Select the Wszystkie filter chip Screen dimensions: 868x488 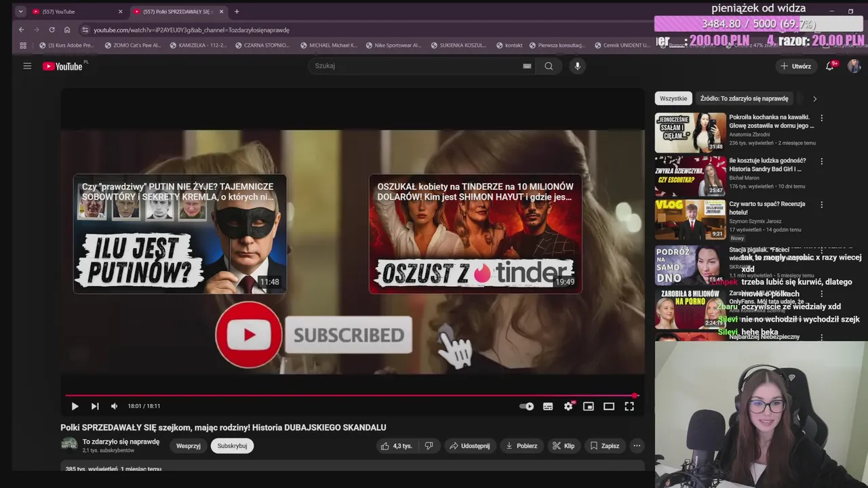point(673,98)
